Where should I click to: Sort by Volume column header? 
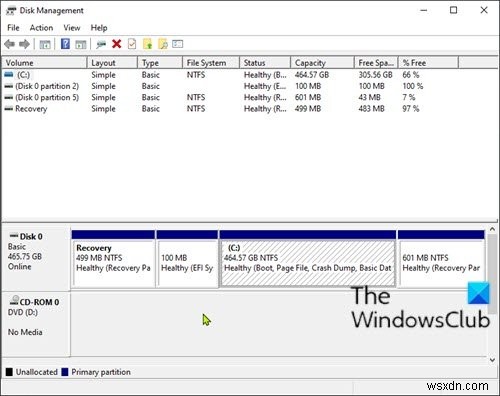click(x=44, y=63)
